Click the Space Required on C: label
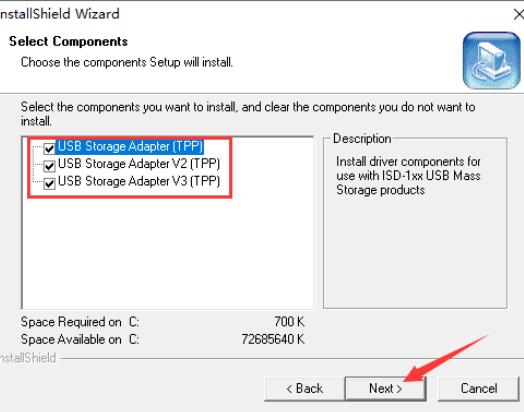 pos(80,322)
